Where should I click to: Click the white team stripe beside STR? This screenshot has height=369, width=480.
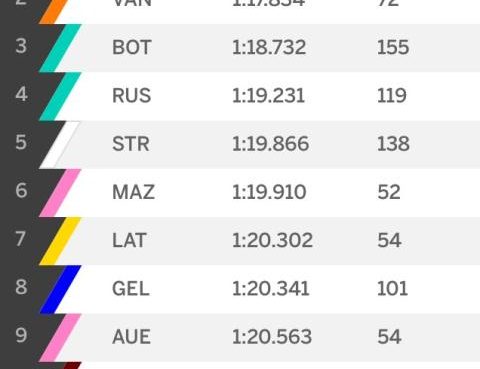coord(60,145)
